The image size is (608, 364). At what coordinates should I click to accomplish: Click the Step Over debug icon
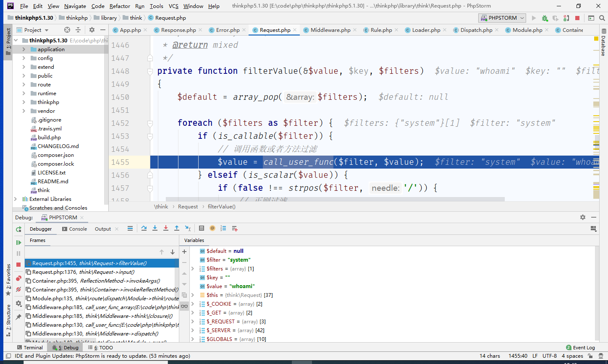144,229
